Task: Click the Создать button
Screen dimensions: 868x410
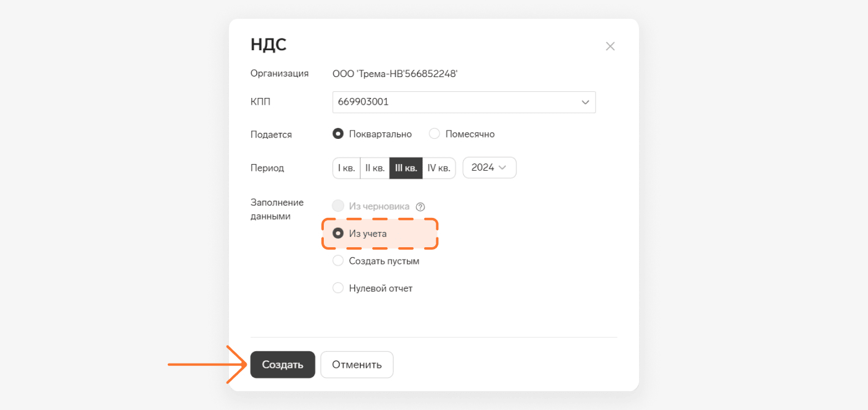Action: tap(283, 365)
